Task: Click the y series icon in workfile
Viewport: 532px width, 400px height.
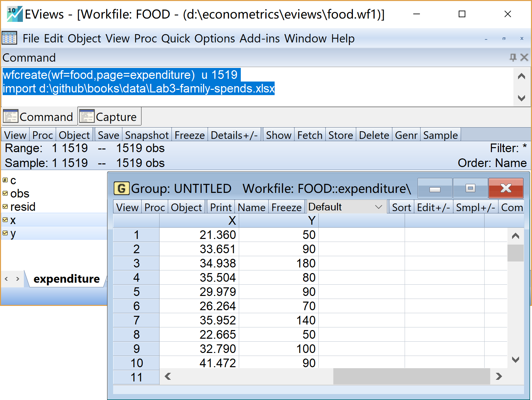Action: [x=5, y=233]
